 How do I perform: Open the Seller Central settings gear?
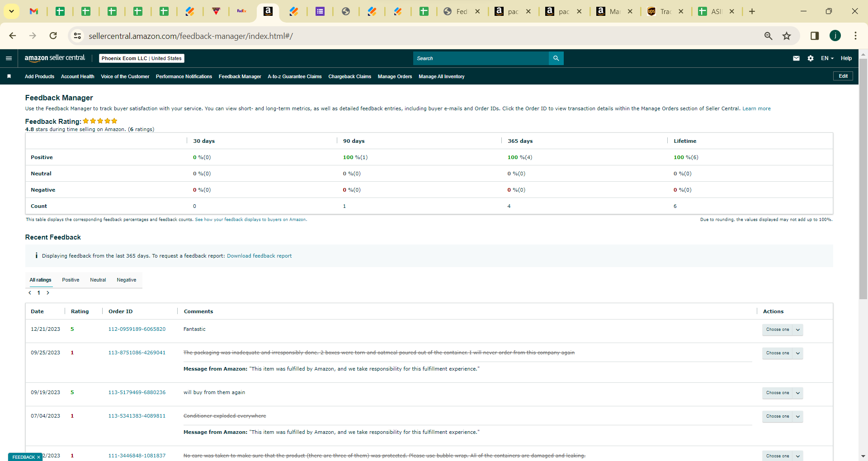(x=811, y=58)
